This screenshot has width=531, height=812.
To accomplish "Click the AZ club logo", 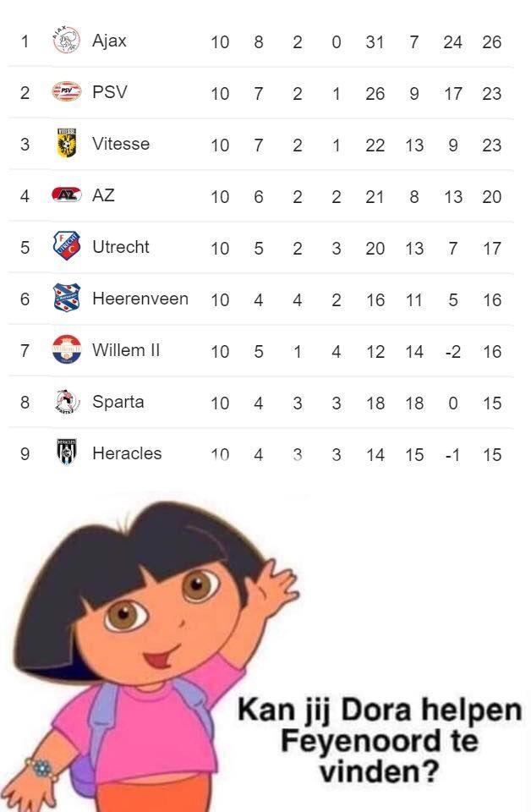I will pyautogui.click(x=66, y=195).
